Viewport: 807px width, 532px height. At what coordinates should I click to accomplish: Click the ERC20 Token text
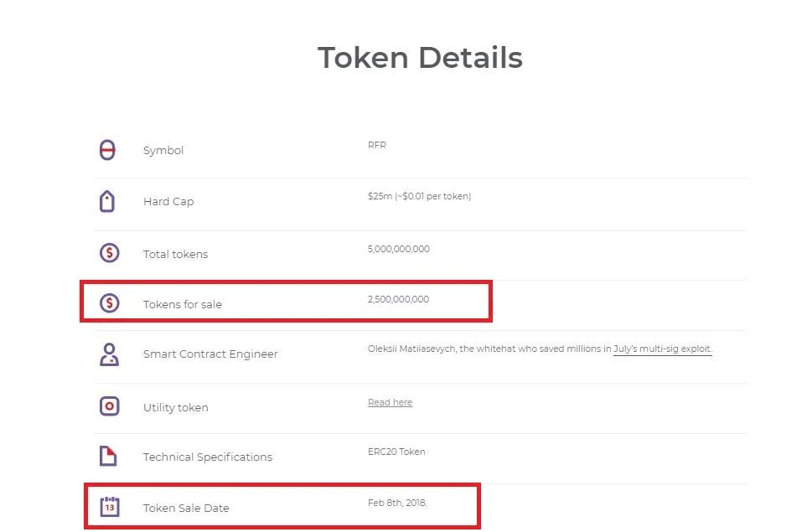pyautogui.click(x=396, y=452)
